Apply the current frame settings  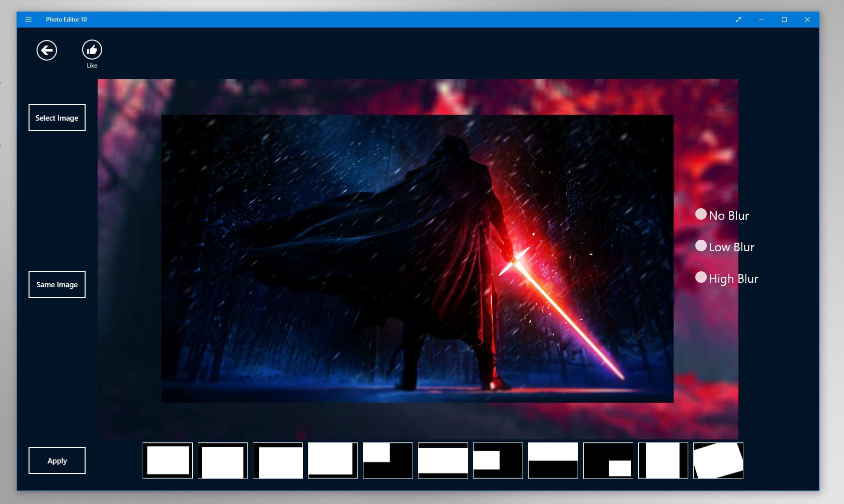point(57,460)
